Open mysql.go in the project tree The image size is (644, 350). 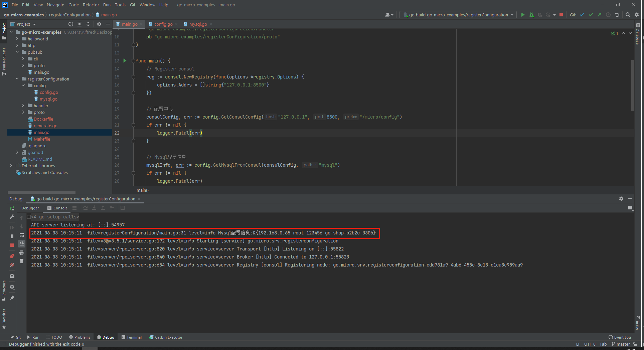click(48, 99)
